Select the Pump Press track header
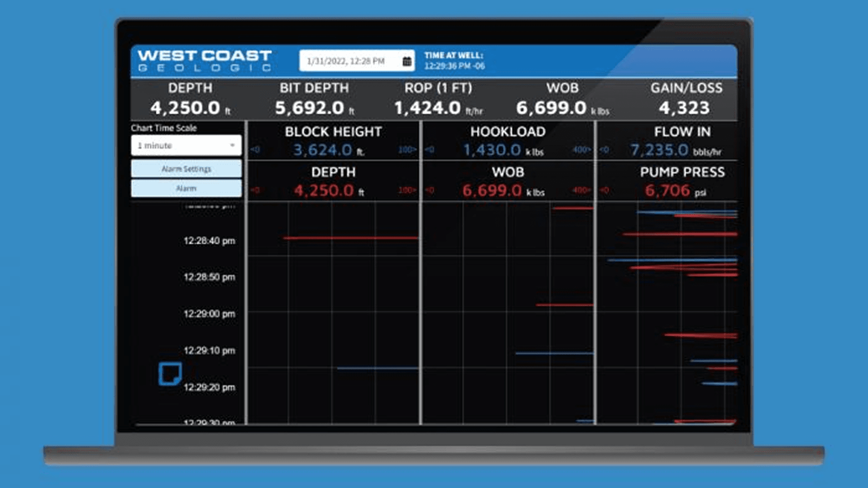The image size is (868, 488). 682,172
